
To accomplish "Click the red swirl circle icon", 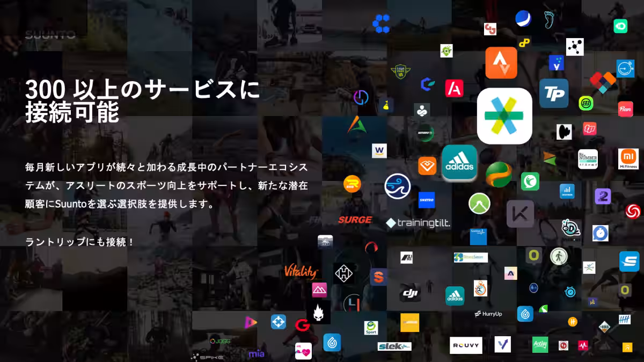I will point(632,211).
